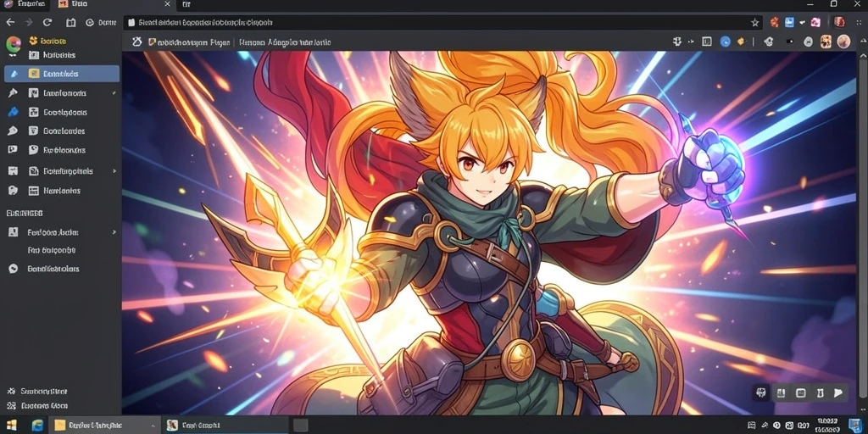The width and height of the screenshot is (868, 434).
Task: Open the Windows Start button
Action: click(11, 426)
